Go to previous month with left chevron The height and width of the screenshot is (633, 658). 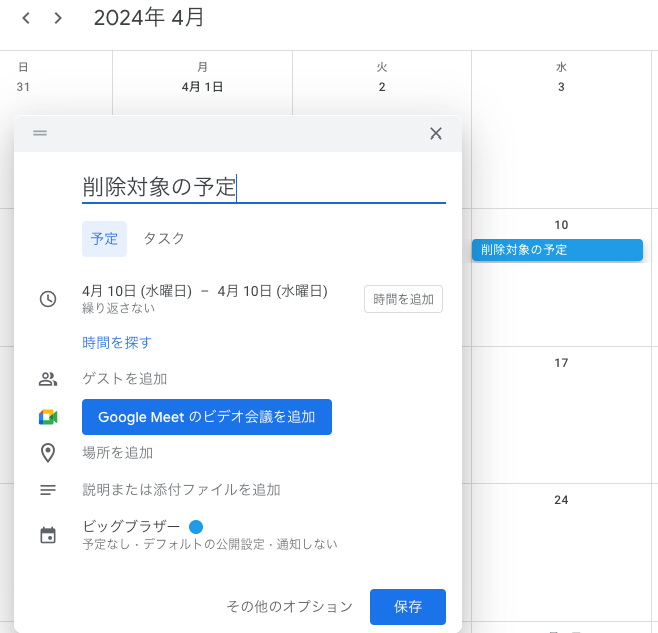26,18
